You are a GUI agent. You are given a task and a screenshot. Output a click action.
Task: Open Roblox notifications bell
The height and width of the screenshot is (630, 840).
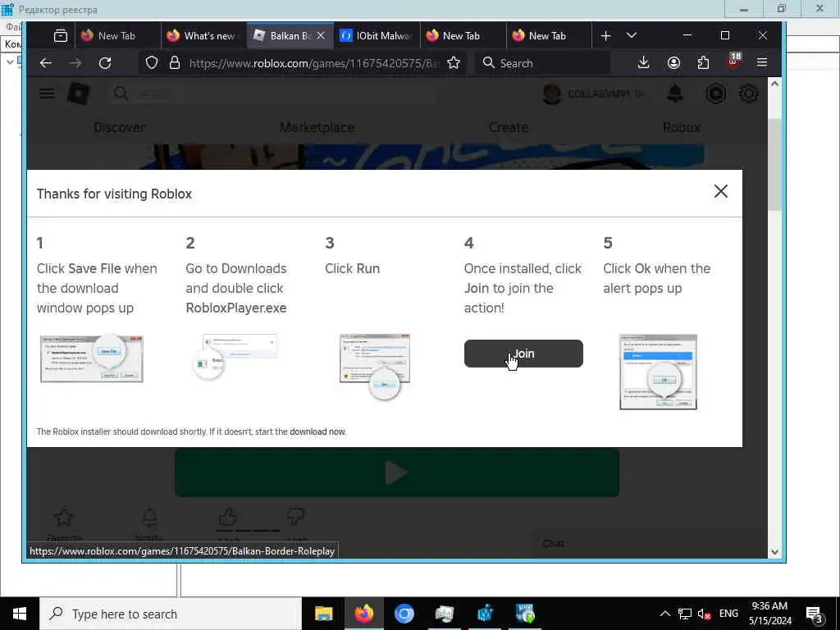(675, 94)
